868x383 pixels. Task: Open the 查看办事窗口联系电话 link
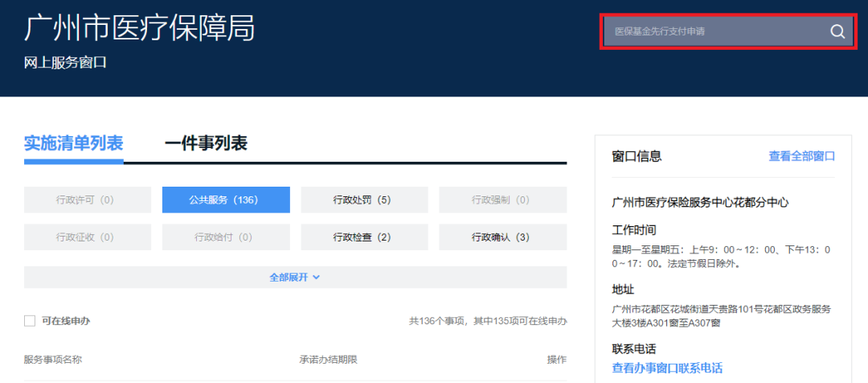pyautogui.click(x=667, y=368)
